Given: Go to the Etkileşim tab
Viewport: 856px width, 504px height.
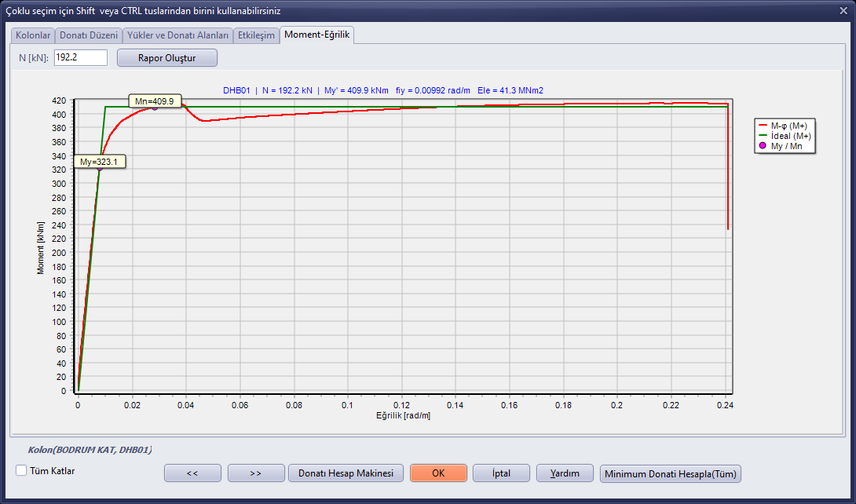Looking at the screenshot, I should click(x=256, y=35).
